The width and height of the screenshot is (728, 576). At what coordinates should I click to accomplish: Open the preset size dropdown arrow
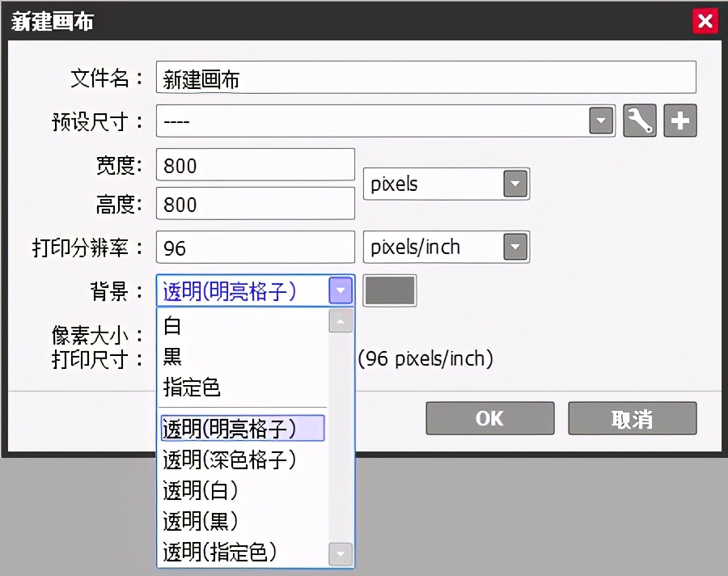coord(600,121)
